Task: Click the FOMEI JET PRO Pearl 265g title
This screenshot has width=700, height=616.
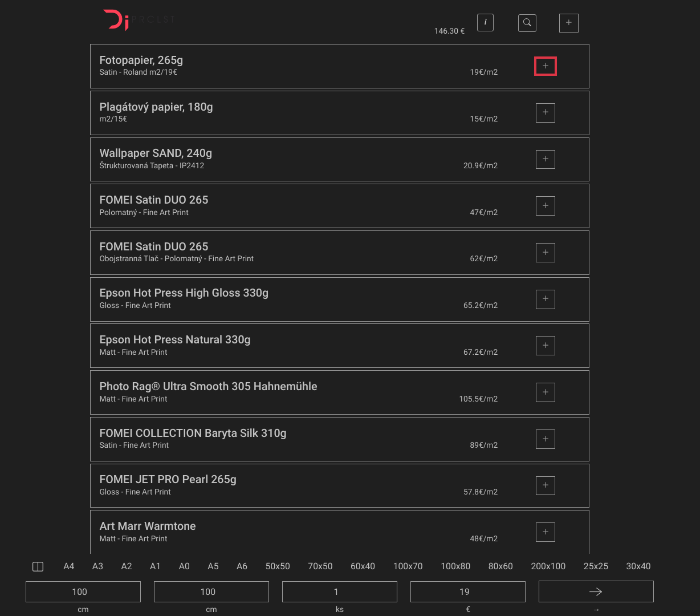Action: [x=168, y=480]
